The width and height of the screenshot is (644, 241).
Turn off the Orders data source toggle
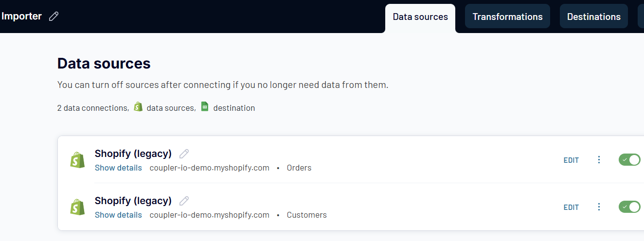629,160
